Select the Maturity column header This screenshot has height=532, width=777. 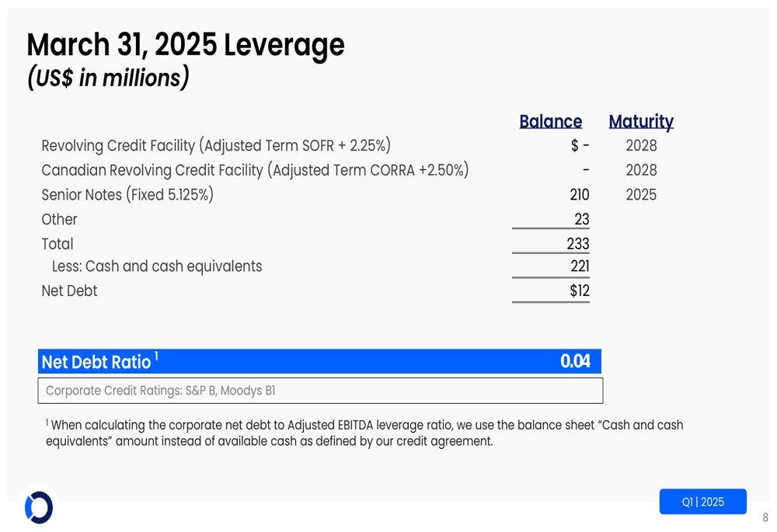coord(641,122)
